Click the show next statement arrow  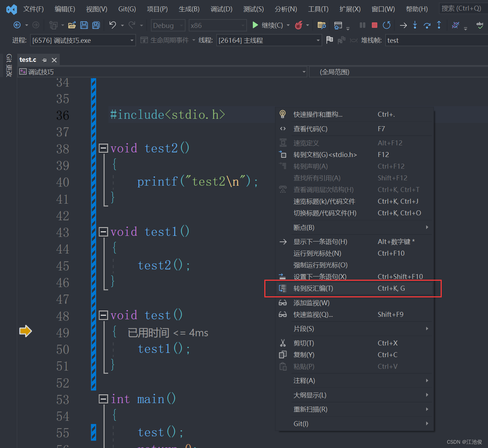click(403, 25)
